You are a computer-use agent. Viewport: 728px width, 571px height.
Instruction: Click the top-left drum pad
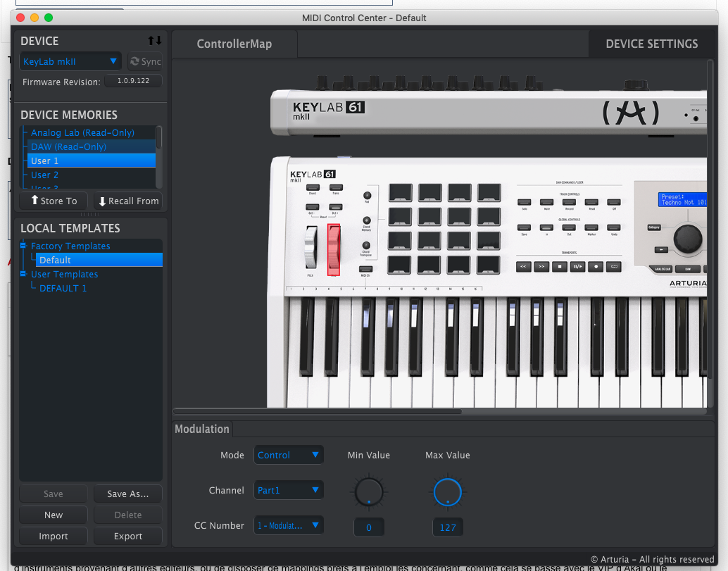pyautogui.click(x=400, y=192)
